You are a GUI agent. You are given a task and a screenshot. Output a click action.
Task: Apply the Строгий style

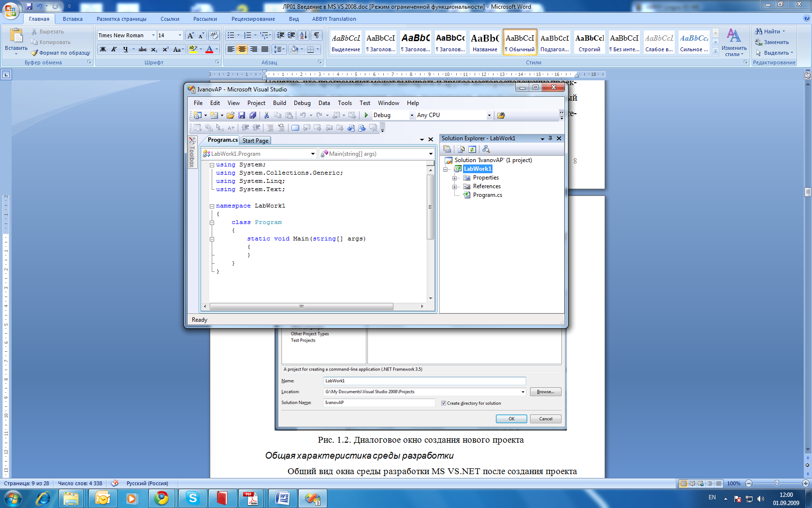(589, 42)
